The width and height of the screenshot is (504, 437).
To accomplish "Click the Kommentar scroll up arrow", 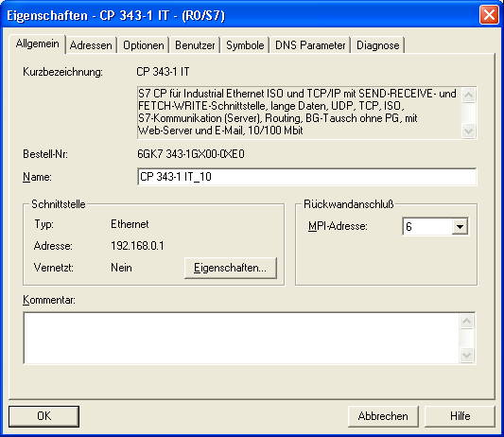I will click(467, 321).
